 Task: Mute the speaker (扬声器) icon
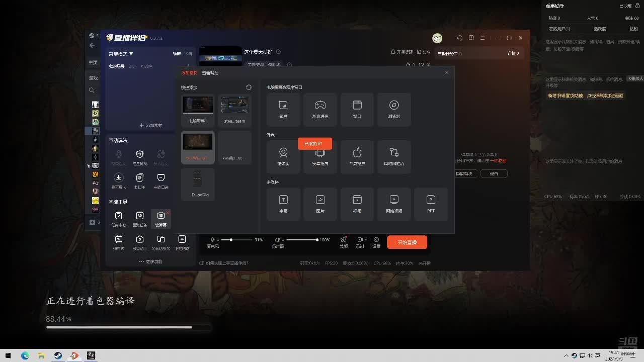pyautogui.click(x=277, y=240)
